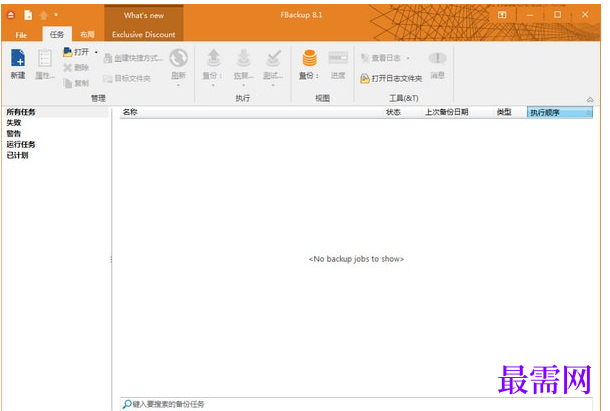Select 警告 filter in the sidebar

(14, 133)
